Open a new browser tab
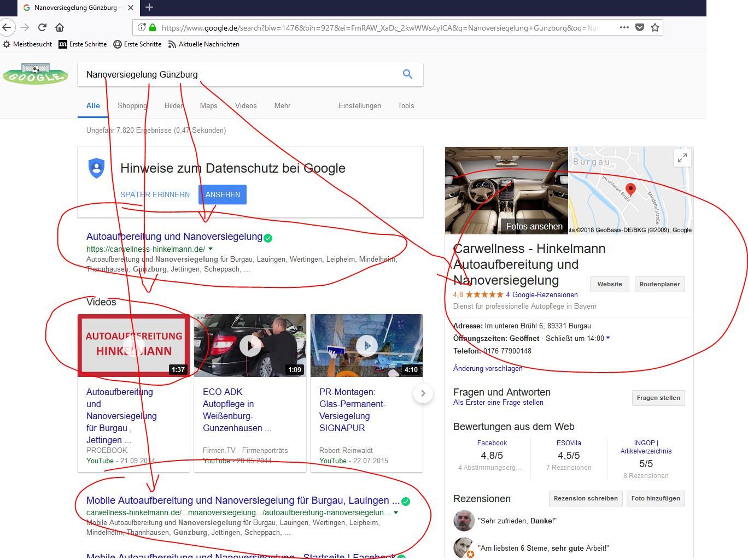Image resolution: width=748 pixels, height=560 pixels. tap(149, 7)
